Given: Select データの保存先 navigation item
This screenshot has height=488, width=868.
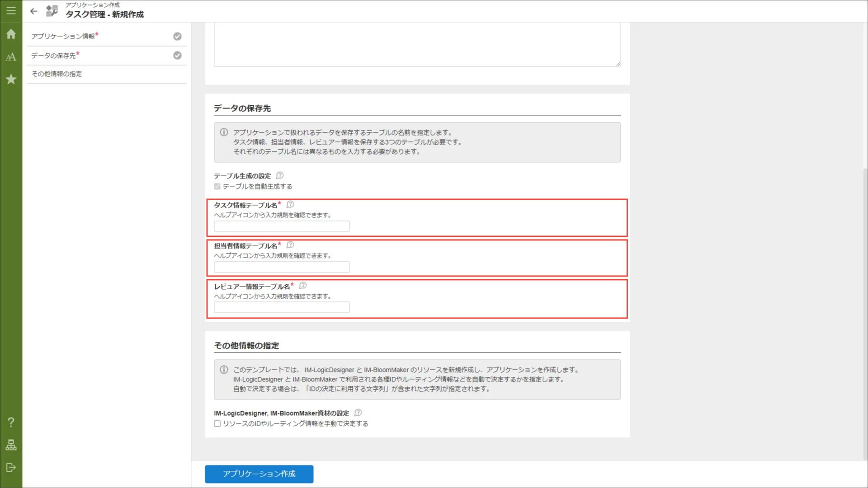Looking at the screenshot, I should tap(53, 56).
